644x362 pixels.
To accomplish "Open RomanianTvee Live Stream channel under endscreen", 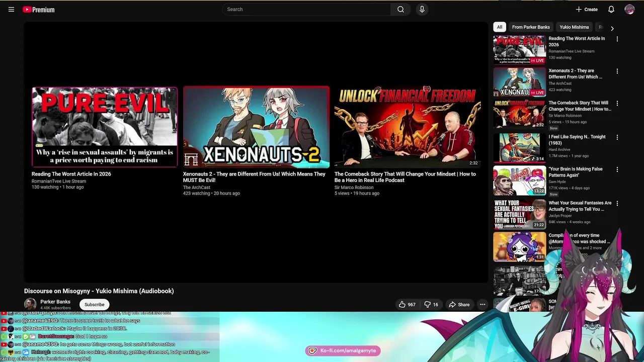I will click(x=59, y=181).
